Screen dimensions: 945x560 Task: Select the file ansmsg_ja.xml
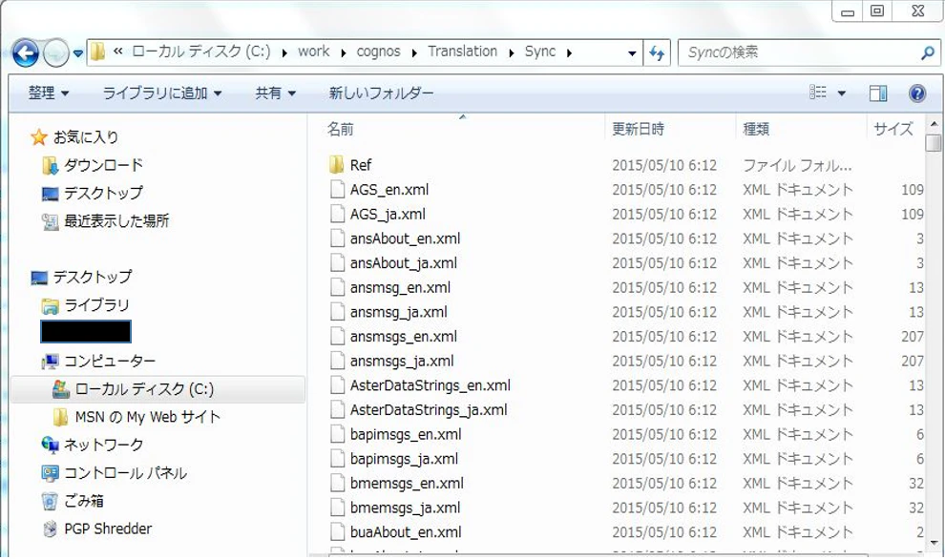(x=398, y=312)
